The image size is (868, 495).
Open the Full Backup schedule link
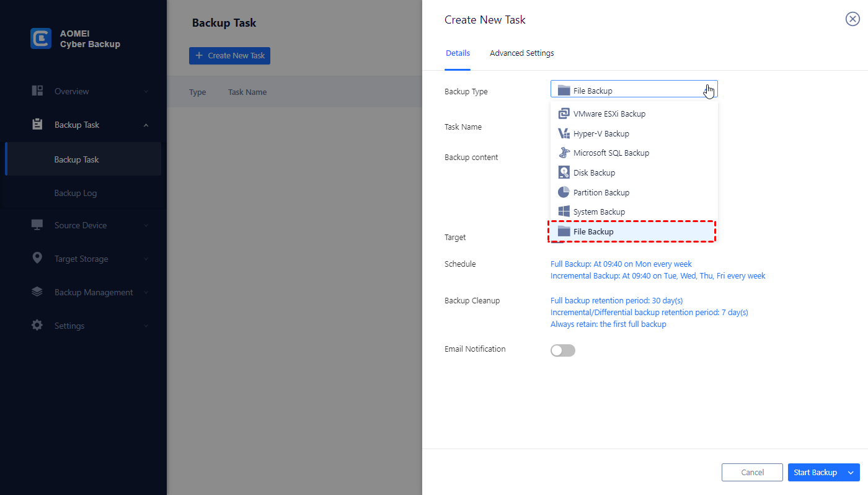click(621, 264)
